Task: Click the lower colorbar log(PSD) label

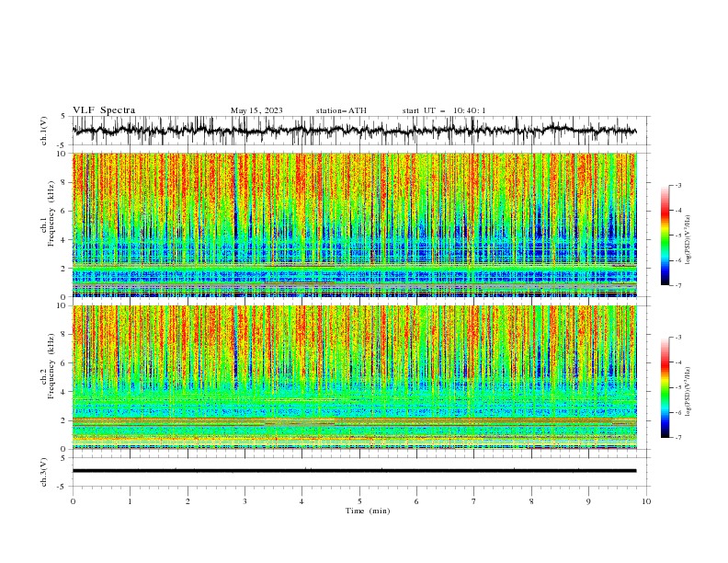Action: (x=689, y=392)
